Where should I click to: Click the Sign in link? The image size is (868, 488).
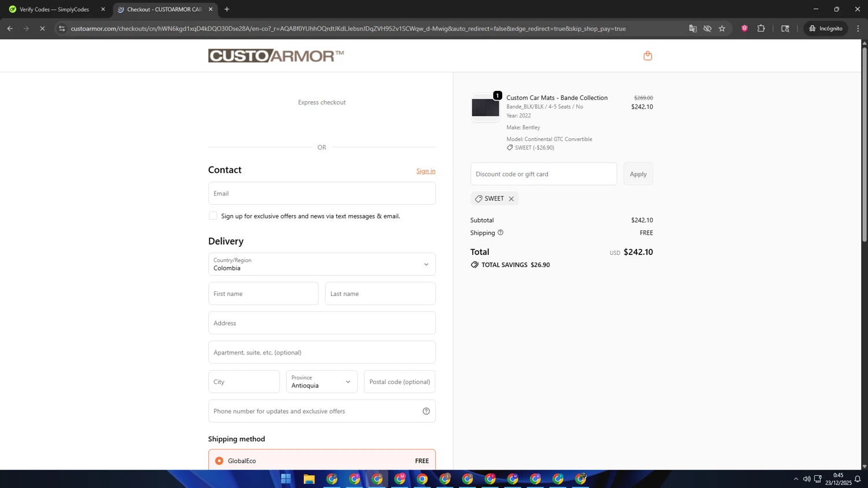426,171
